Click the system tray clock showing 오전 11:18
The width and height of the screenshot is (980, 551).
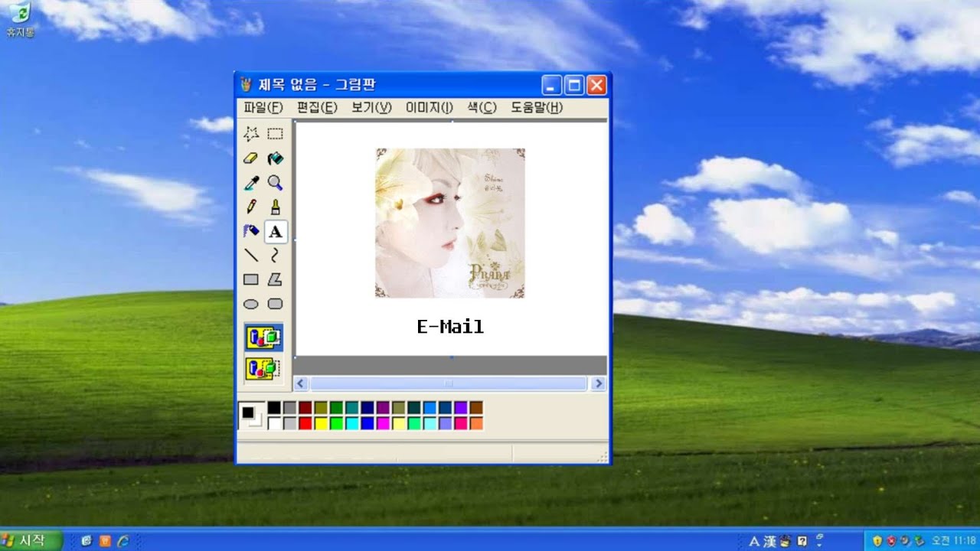[953, 541]
